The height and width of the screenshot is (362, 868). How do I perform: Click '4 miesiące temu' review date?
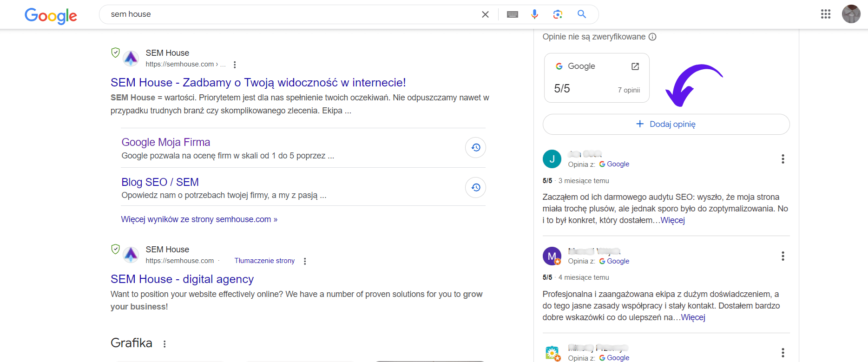[584, 277]
